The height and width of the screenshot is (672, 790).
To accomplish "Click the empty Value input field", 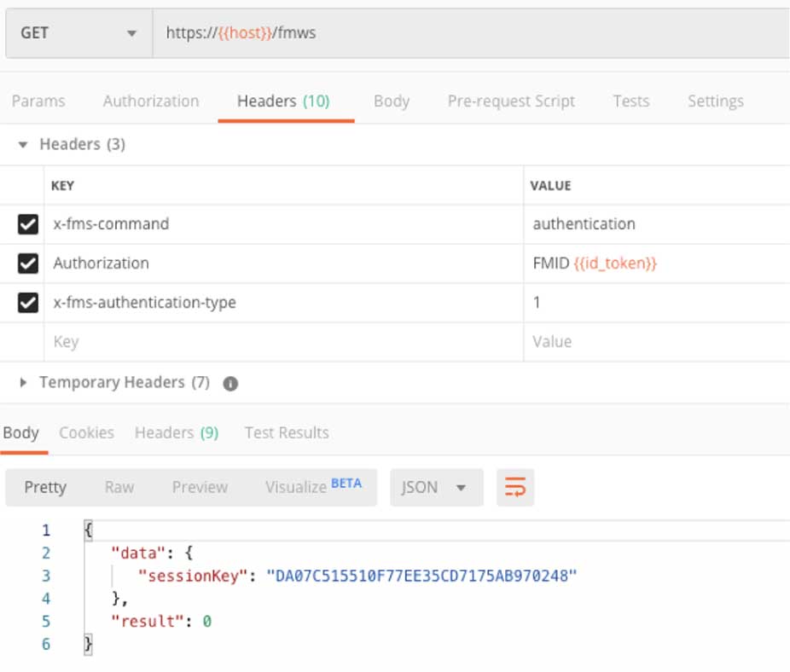I will click(x=657, y=342).
